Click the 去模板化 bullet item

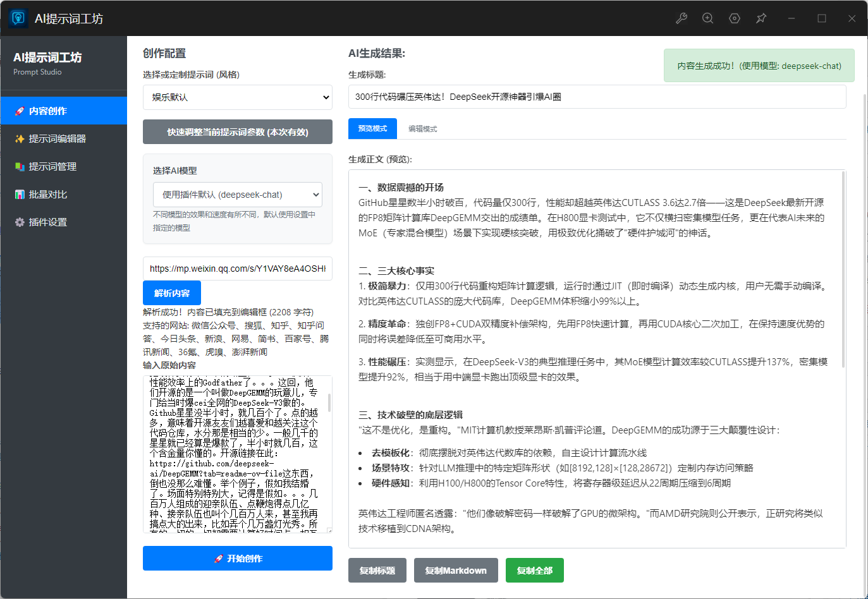pos(509,453)
